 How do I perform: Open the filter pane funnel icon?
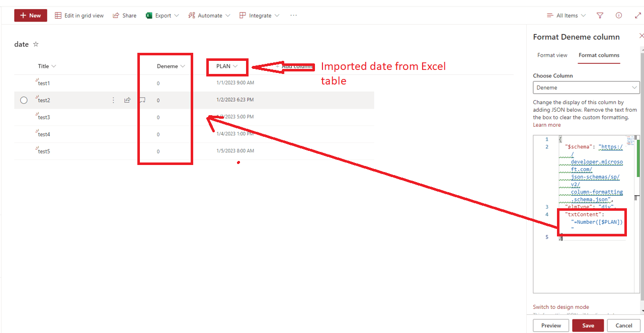(600, 16)
